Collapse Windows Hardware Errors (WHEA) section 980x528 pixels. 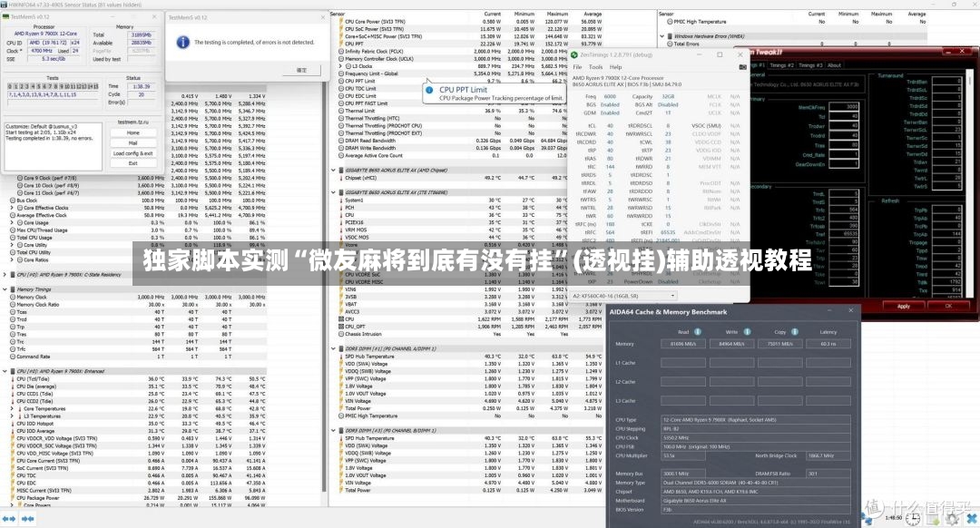(x=661, y=36)
